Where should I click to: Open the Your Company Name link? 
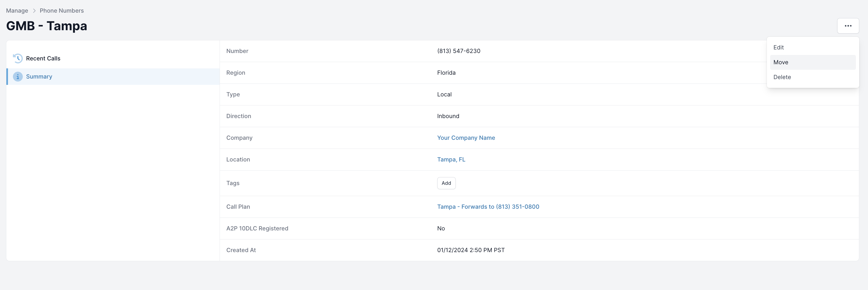(x=466, y=138)
